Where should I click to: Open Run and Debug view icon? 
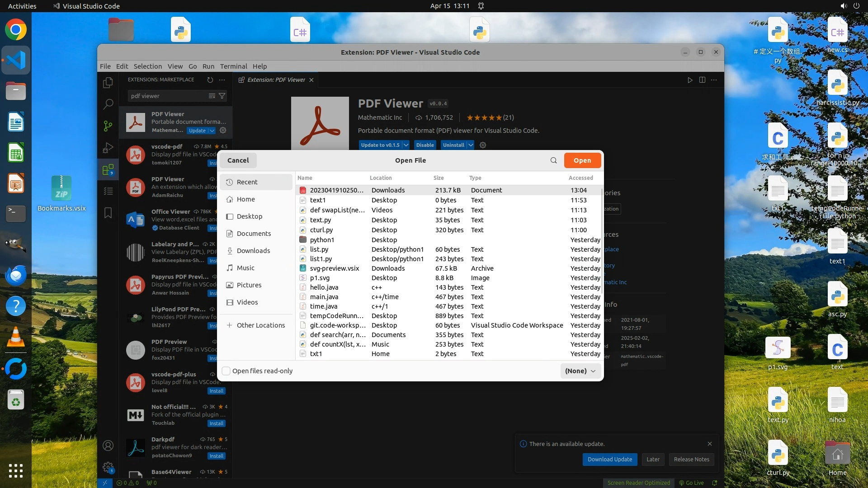[x=108, y=148]
